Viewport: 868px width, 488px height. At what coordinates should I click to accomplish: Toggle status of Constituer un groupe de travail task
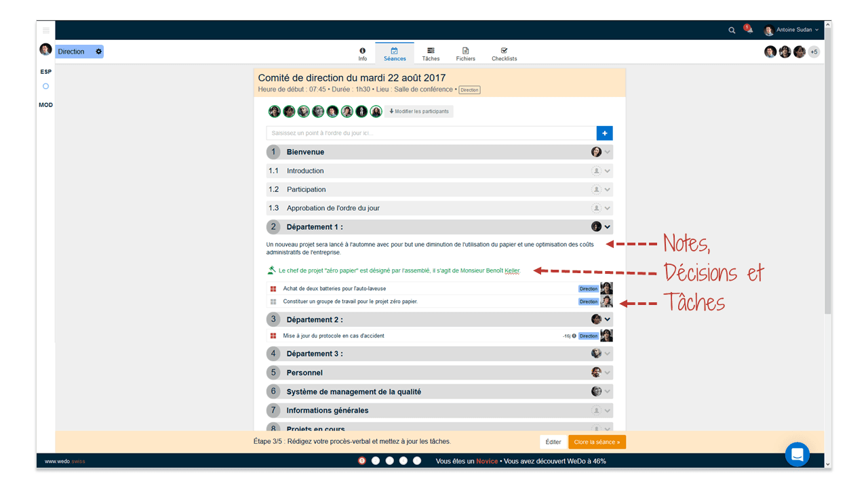click(x=273, y=302)
